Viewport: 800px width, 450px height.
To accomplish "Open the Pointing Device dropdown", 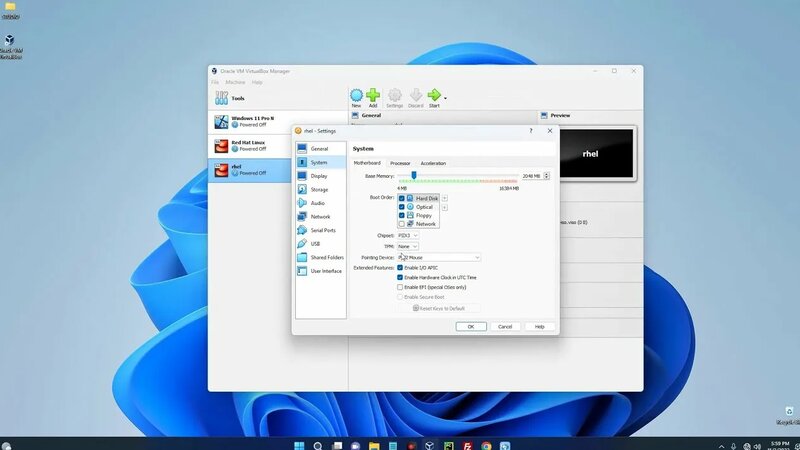I will point(439,258).
